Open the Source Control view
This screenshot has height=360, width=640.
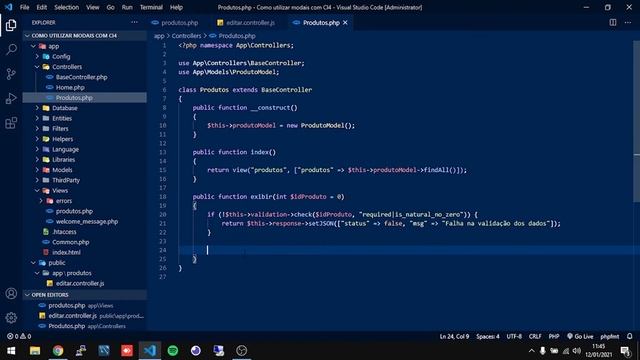pyautogui.click(x=11, y=74)
